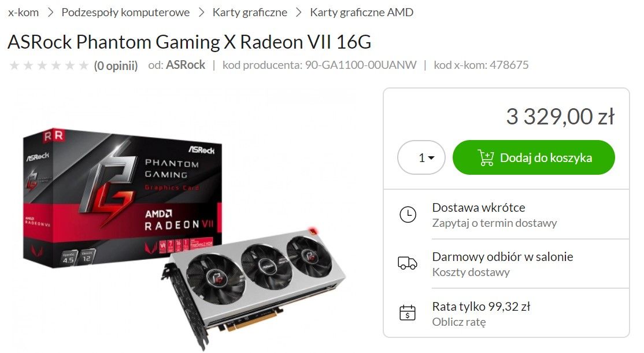644x353 pixels.
Task: Click the chevron before Karty graficzne AMD
Action: (x=299, y=12)
